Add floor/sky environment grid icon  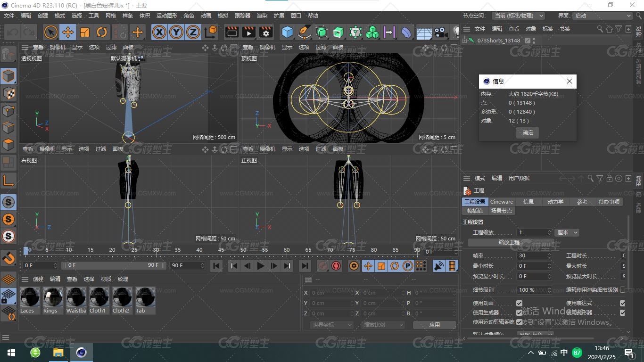point(424,32)
